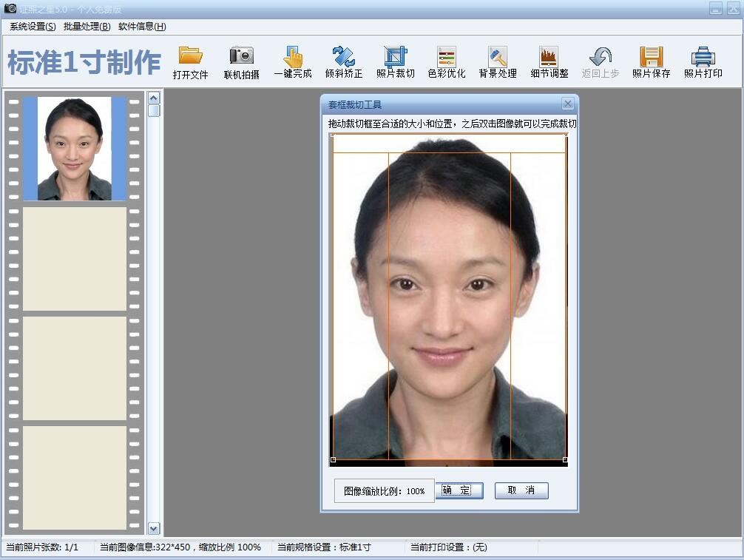
Task: Click status text 当前规格设置：标准1寸
Action: coord(324,547)
